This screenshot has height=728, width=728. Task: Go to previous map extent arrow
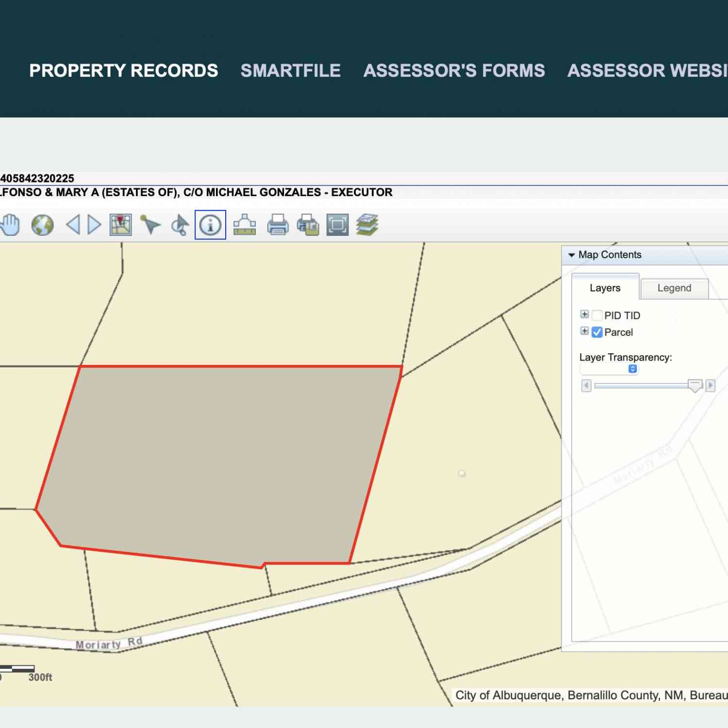(x=73, y=225)
